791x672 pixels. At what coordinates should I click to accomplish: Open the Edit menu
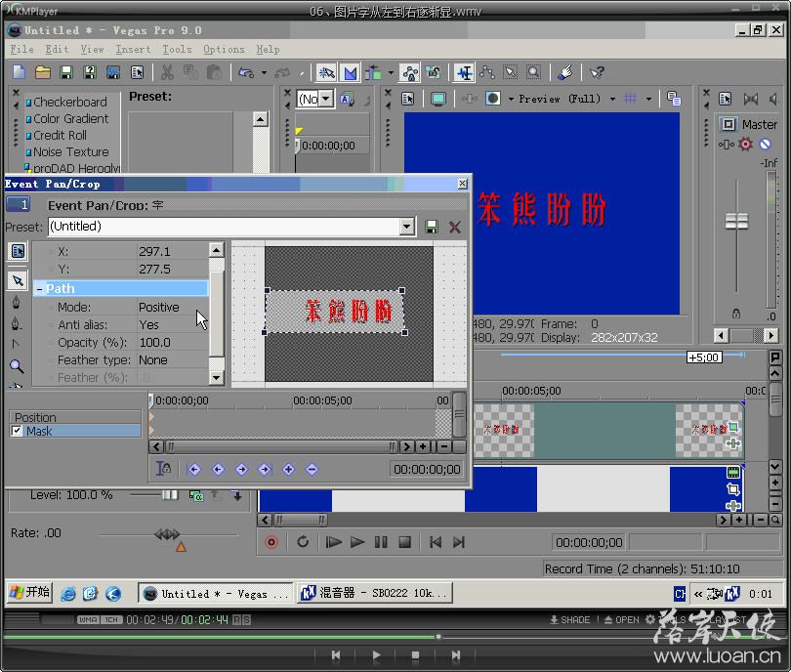[57, 49]
